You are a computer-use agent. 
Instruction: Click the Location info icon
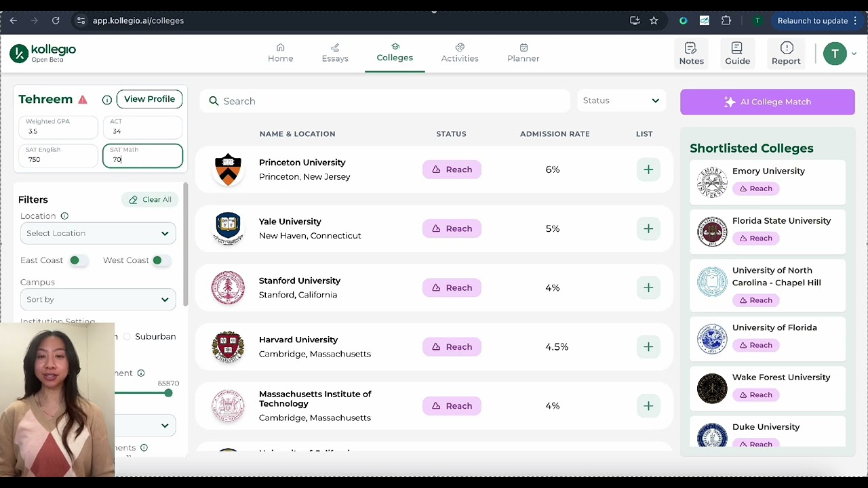[x=64, y=216]
